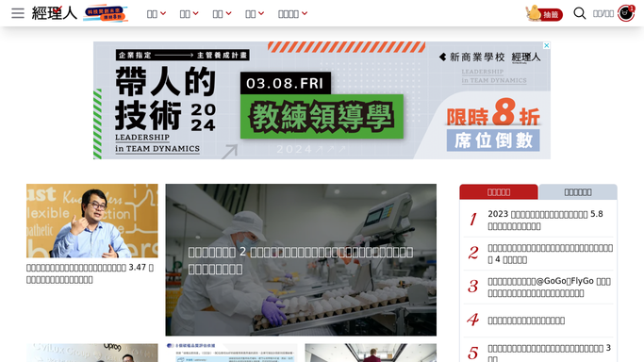Image resolution: width=644 pixels, height=362 pixels.
Task: Click the 經理人 site logo
Action: pos(55,13)
